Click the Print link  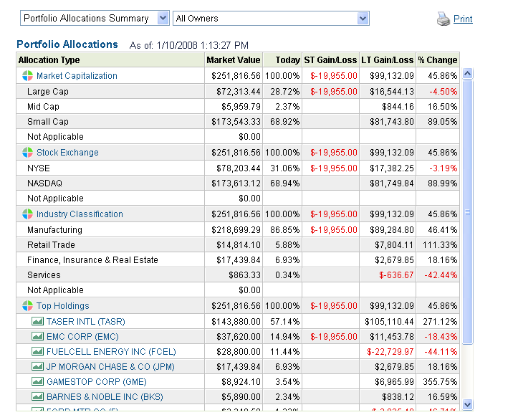coord(463,19)
